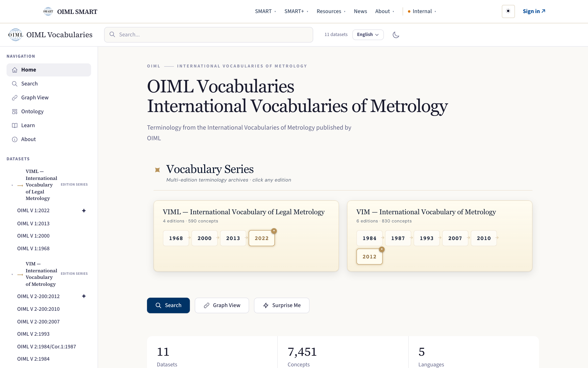
Task: Select OIML V 1:2013 dataset
Action: pos(33,223)
